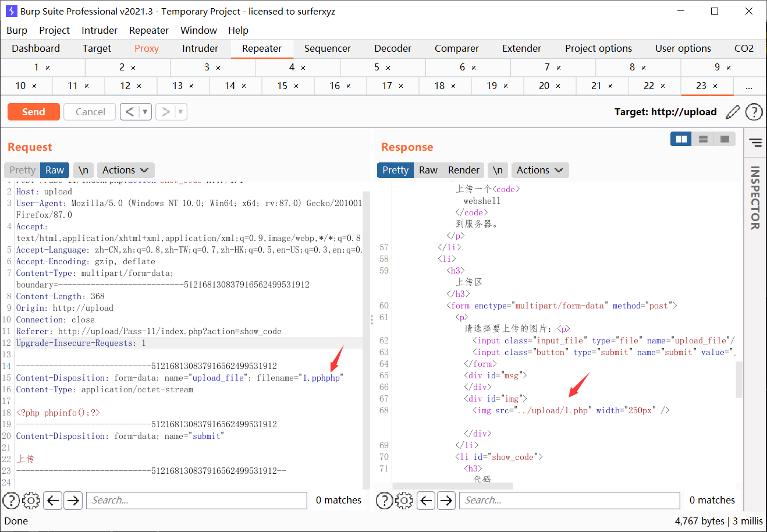Select Repeater request tab 5
The image size is (767, 532).
click(383, 68)
